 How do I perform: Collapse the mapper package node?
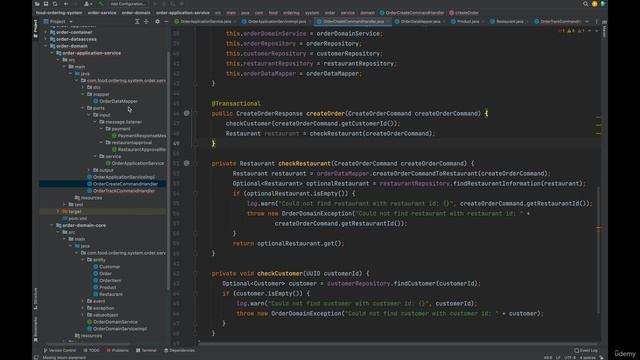pyautogui.click(x=83, y=94)
